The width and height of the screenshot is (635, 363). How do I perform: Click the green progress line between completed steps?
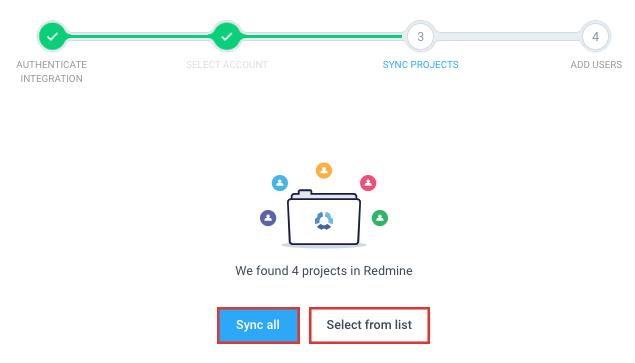point(140,36)
